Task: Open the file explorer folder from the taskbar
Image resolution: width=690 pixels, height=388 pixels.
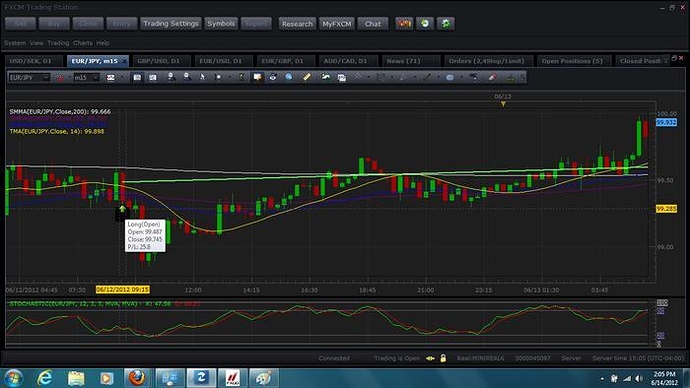Action: (x=76, y=378)
